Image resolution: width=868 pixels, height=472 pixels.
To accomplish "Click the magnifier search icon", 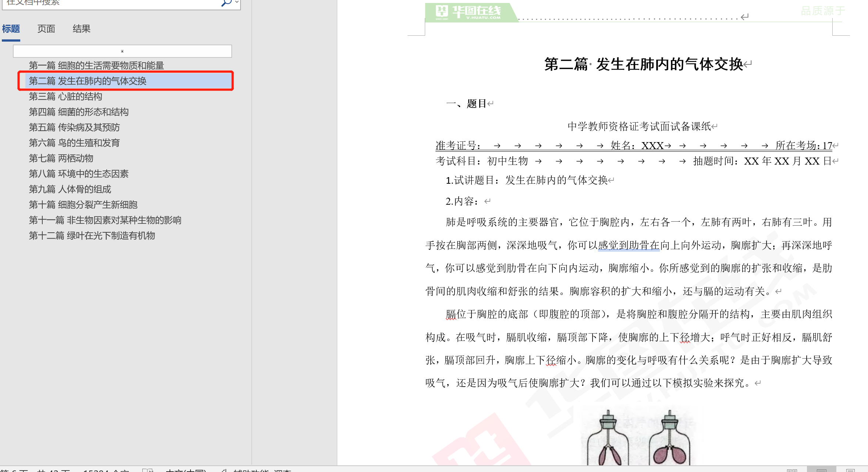I will click(225, 3).
